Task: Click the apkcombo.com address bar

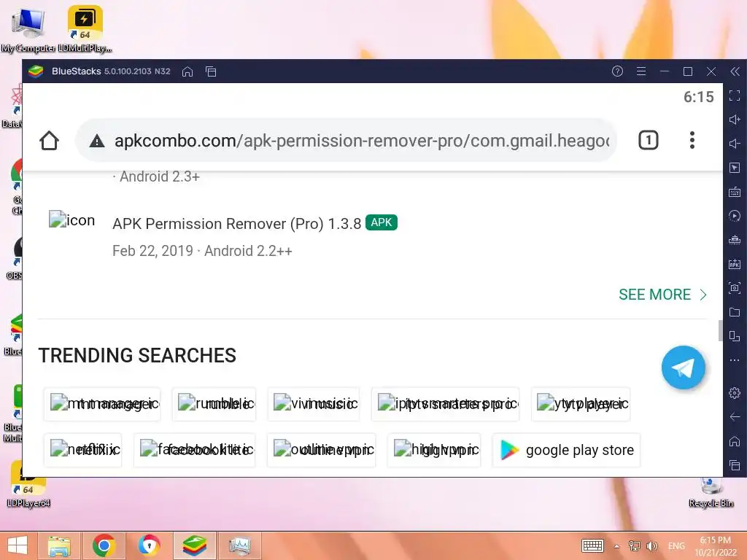Action: point(347,141)
